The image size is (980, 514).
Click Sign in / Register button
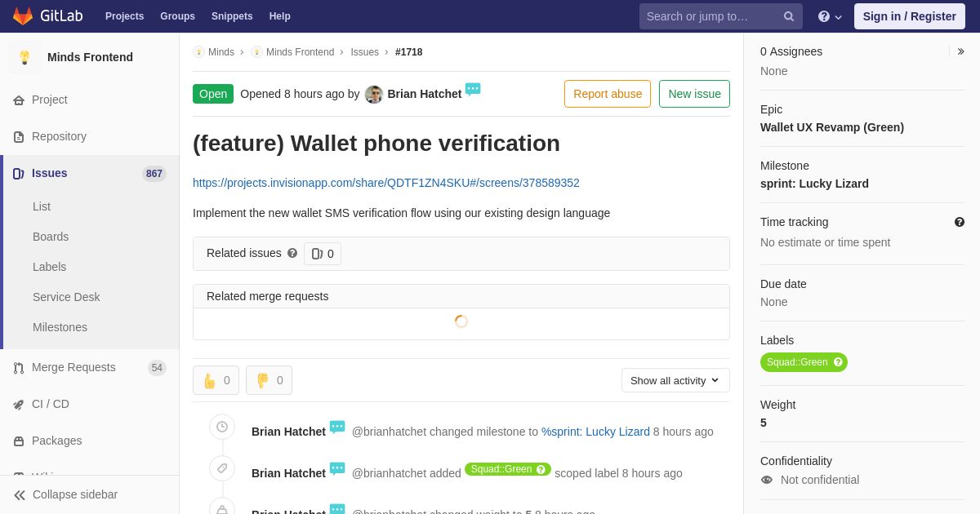(x=910, y=16)
